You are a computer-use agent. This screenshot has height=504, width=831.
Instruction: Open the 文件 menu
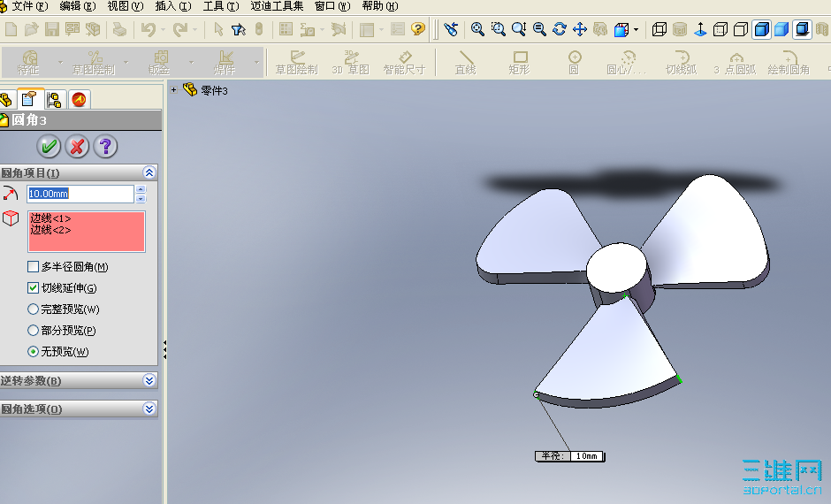click(29, 6)
